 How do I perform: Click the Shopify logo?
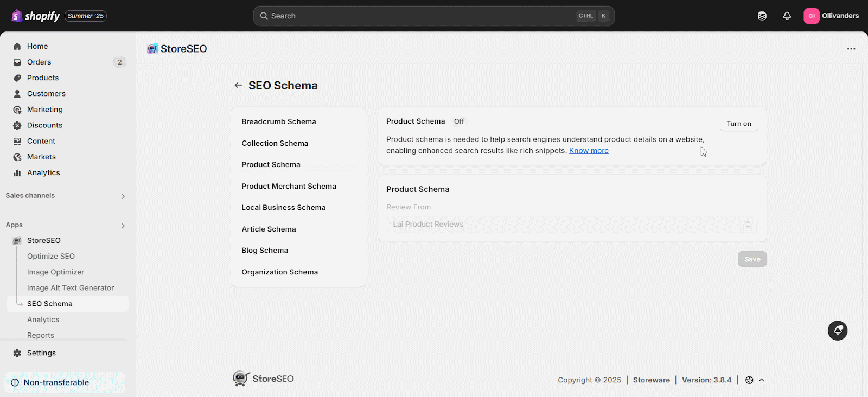coord(36,16)
